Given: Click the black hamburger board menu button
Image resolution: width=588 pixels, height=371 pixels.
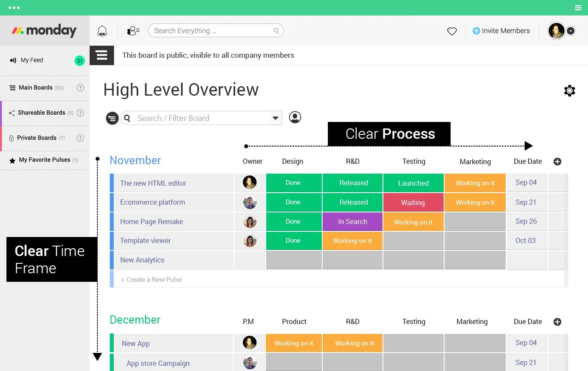Looking at the screenshot, I should 102,56.
